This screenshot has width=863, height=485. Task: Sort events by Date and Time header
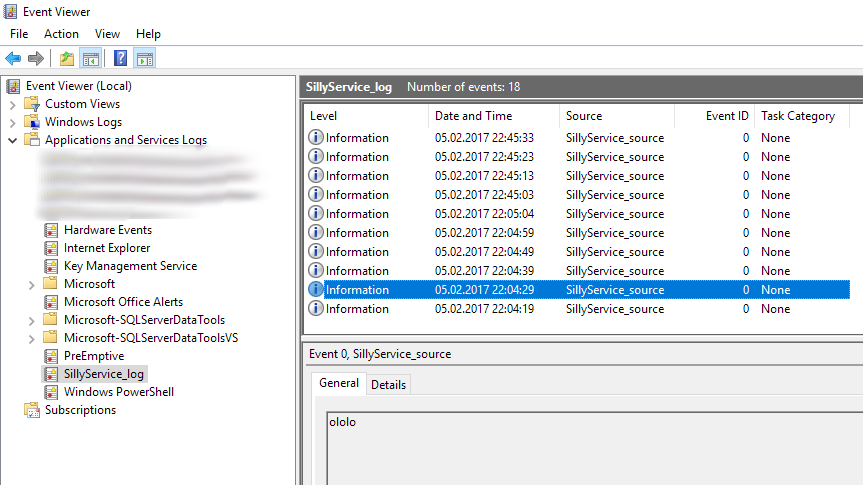494,116
